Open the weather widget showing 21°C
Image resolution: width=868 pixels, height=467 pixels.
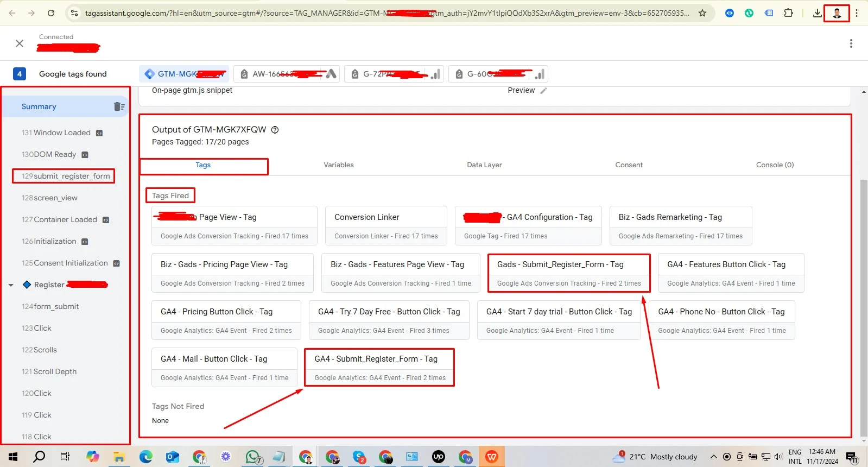(x=655, y=457)
